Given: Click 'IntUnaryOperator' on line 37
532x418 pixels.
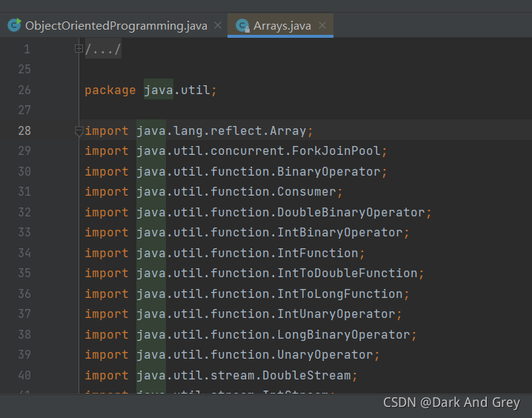Looking at the screenshot, I should click(336, 313).
